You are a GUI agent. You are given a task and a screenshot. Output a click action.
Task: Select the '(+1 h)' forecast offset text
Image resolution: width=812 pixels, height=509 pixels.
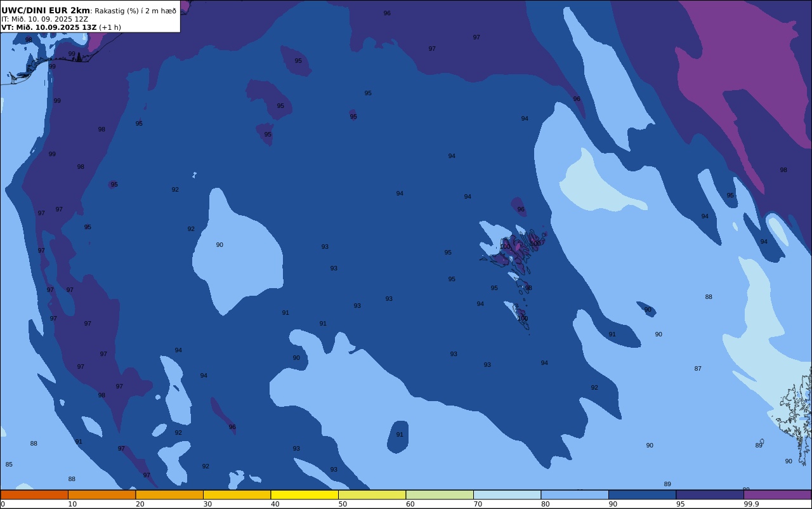110,27
